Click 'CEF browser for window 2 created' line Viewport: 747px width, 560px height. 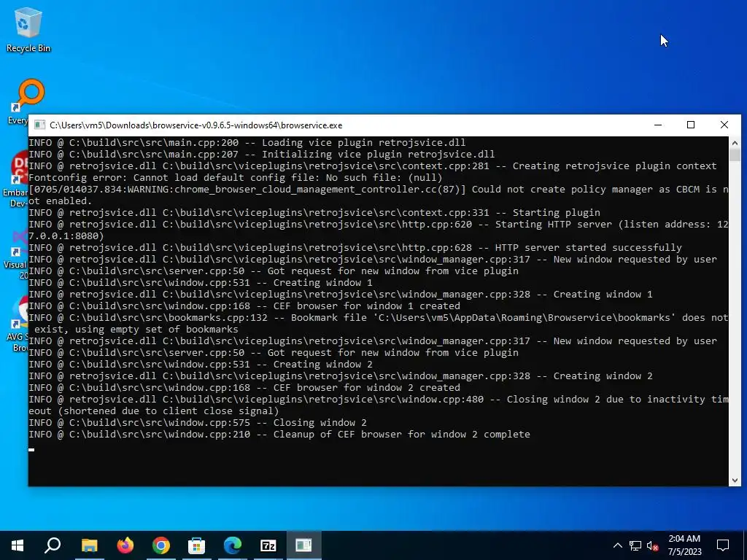(x=244, y=388)
